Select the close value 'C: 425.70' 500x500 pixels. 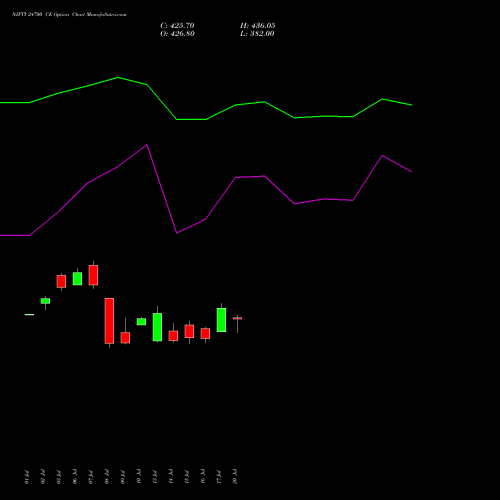click(177, 26)
